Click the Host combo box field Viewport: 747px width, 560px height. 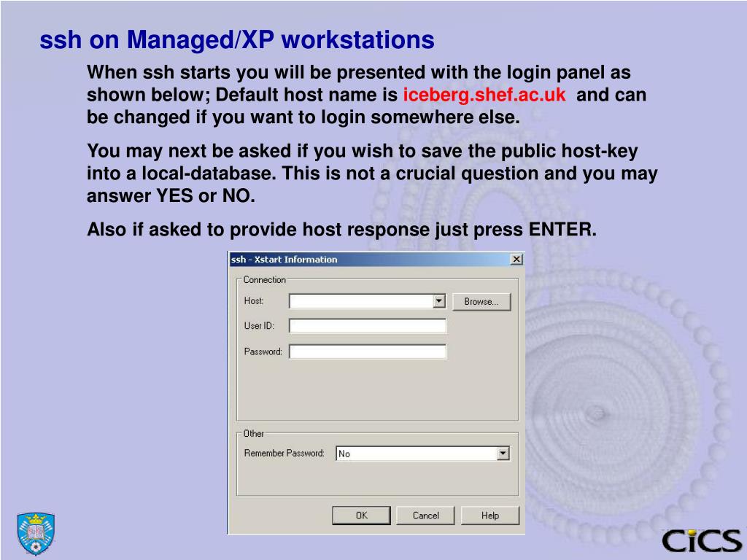[x=368, y=301]
